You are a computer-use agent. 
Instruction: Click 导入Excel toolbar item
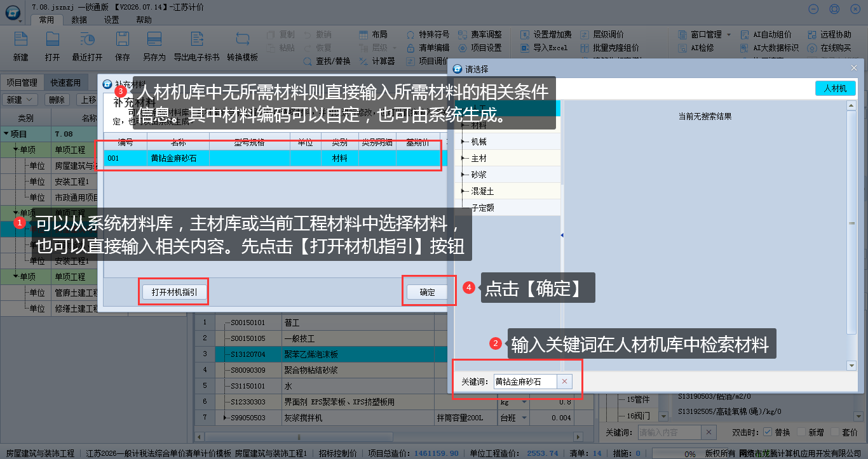click(544, 48)
